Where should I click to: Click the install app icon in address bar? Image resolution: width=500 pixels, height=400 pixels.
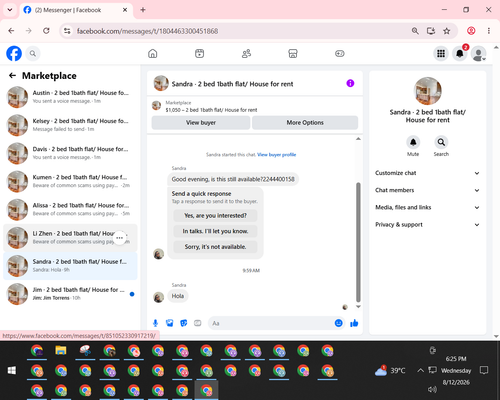coord(431,31)
